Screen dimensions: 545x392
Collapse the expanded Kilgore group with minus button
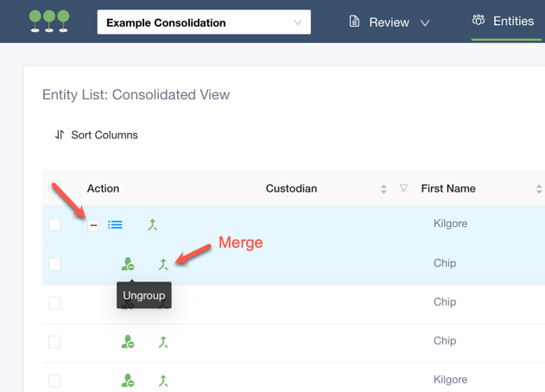(93, 225)
